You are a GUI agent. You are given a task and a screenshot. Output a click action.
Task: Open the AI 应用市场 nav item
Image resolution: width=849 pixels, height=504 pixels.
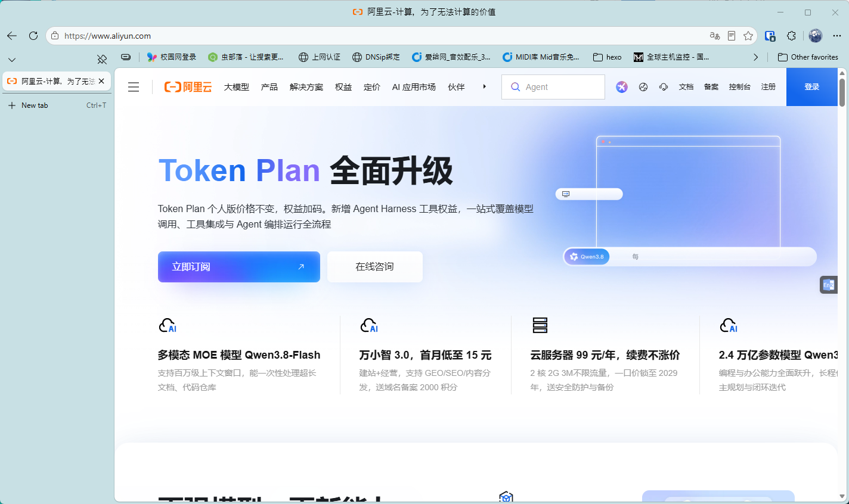pyautogui.click(x=414, y=87)
